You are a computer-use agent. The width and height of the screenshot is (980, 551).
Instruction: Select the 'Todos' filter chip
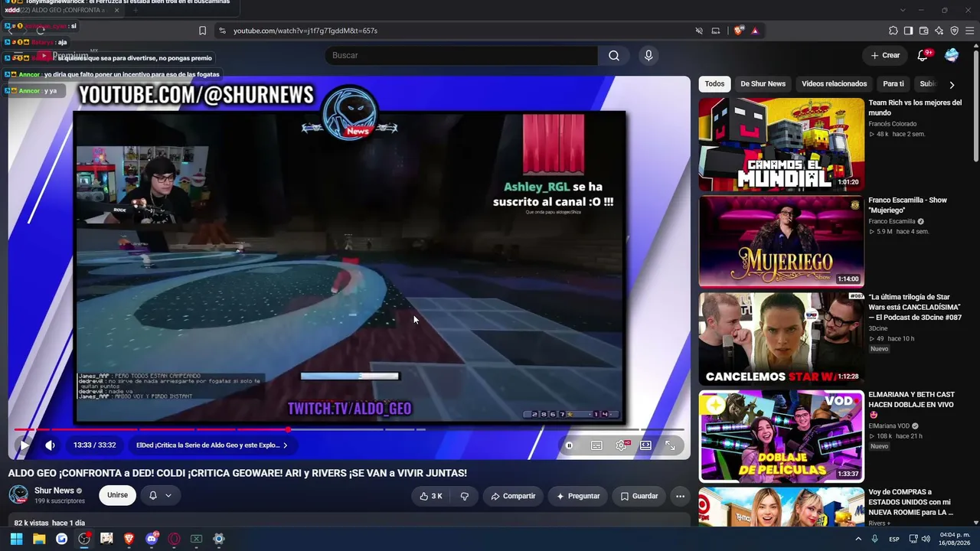coord(714,84)
